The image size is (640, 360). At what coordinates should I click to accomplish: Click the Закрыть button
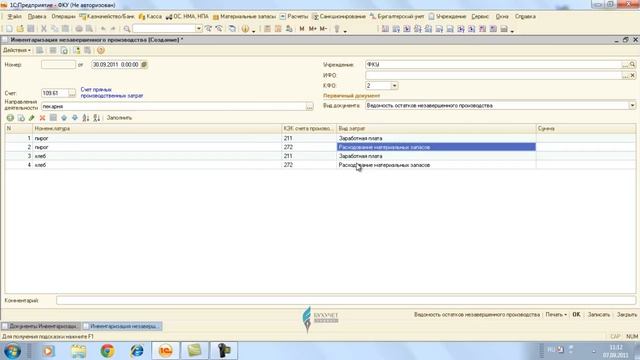point(627,315)
